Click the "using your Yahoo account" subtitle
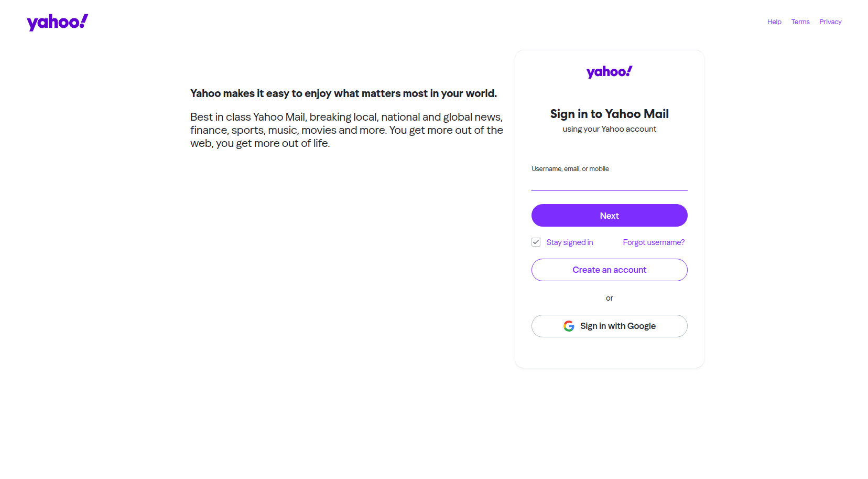The width and height of the screenshot is (868, 479). point(609,129)
